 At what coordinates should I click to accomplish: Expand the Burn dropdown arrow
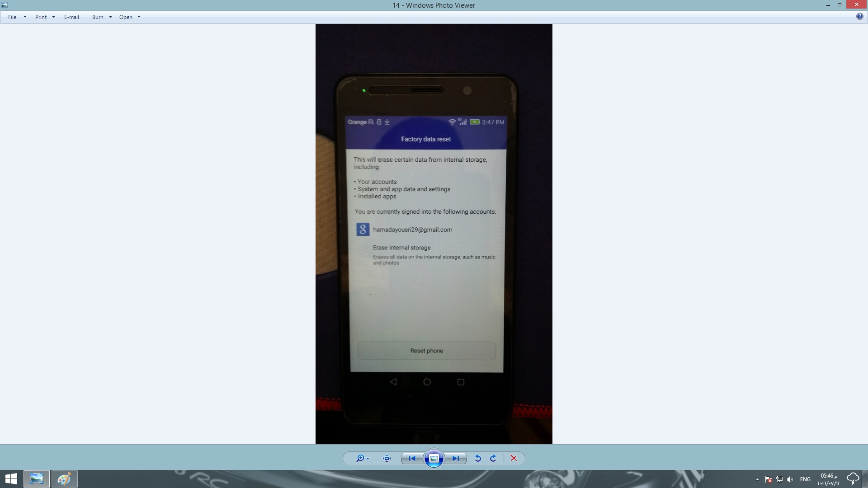[110, 17]
